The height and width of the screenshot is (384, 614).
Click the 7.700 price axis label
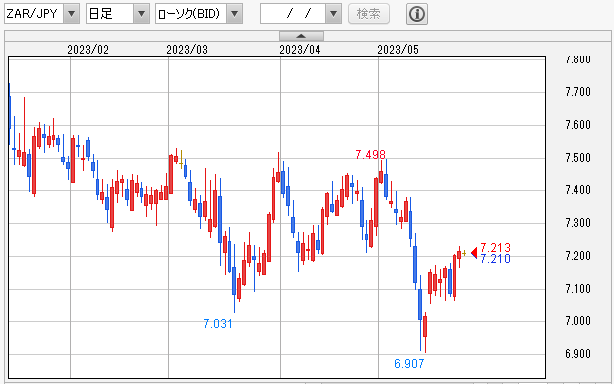pyautogui.click(x=578, y=92)
